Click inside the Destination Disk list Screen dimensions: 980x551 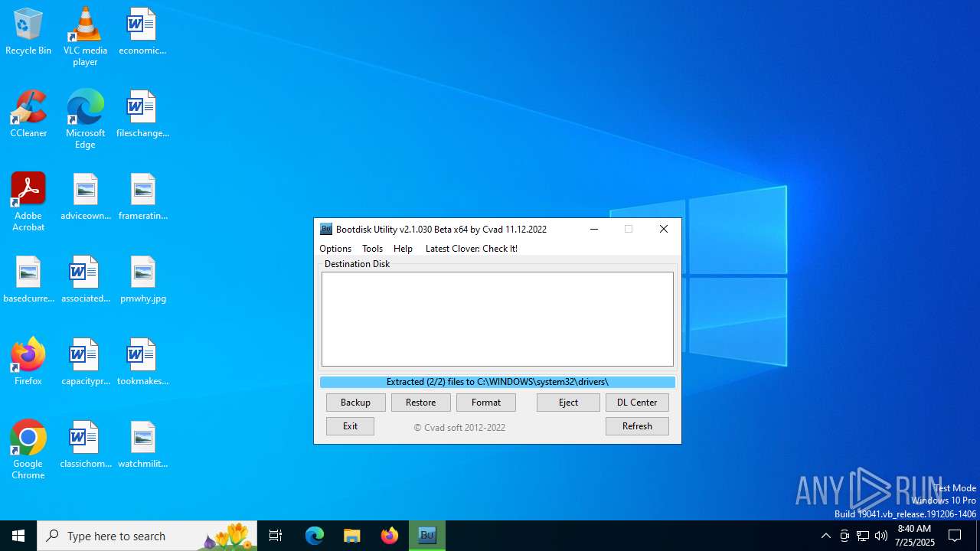click(x=498, y=319)
